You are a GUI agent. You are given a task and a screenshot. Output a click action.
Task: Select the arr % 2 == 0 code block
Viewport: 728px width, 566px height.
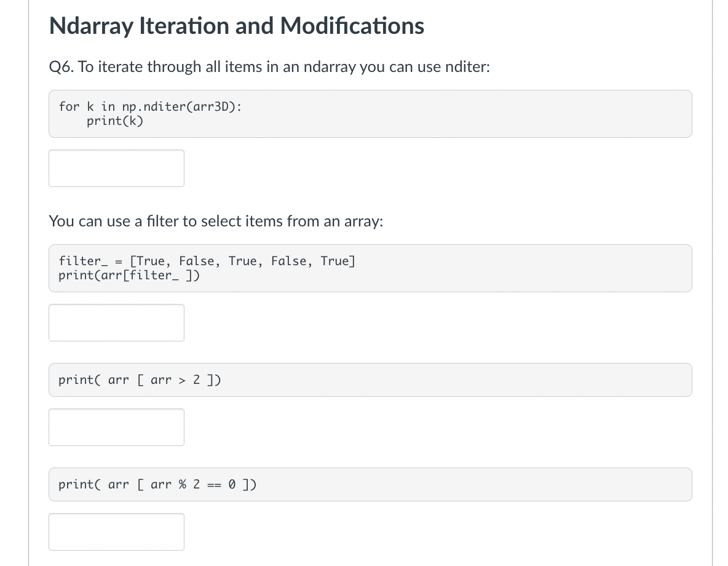click(x=370, y=484)
